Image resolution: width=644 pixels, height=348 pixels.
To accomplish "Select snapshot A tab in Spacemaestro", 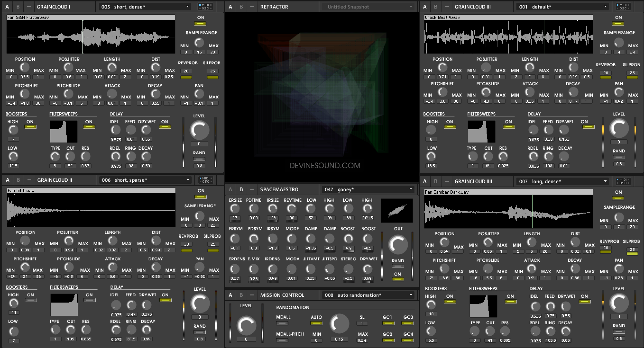I will pos(230,189).
